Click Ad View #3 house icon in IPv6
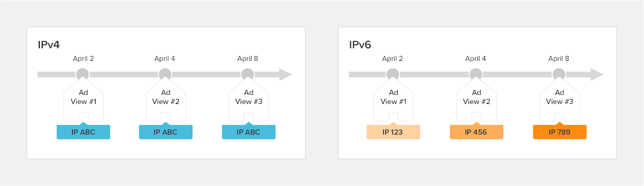This screenshot has height=186, width=644. tap(559, 100)
